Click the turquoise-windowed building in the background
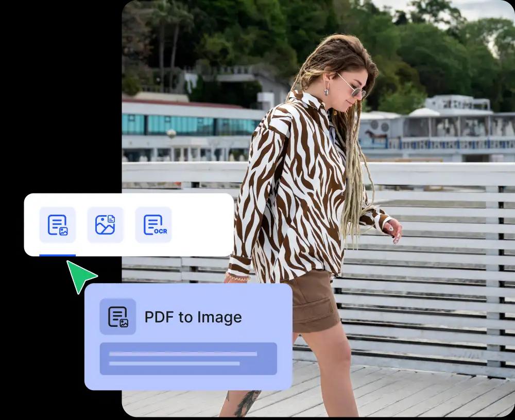The image size is (515, 420). 191,125
